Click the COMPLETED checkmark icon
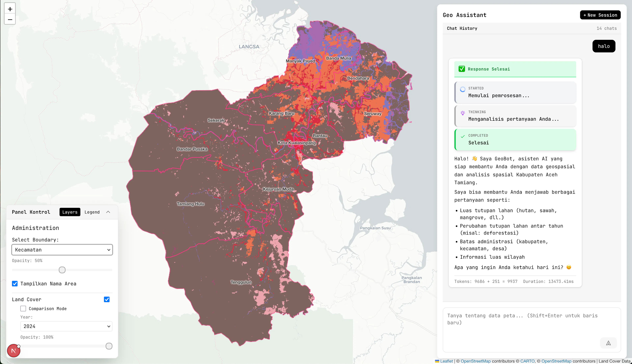 (462, 137)
